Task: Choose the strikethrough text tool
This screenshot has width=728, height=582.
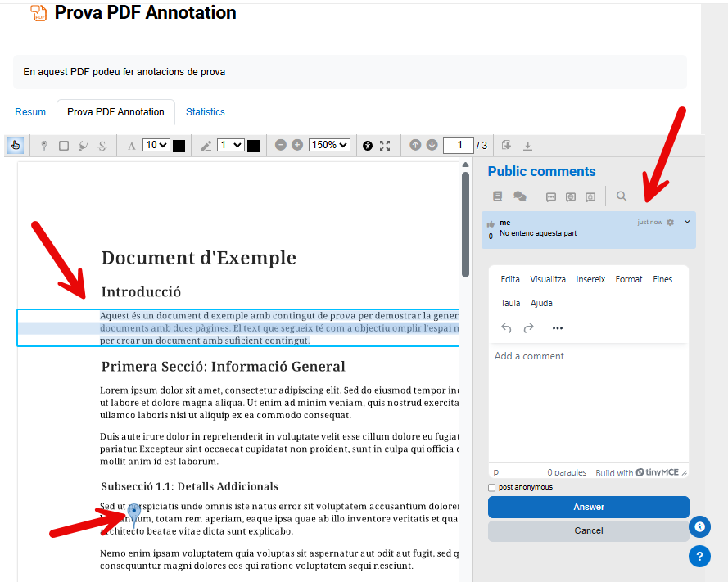Action: point(102,146)
